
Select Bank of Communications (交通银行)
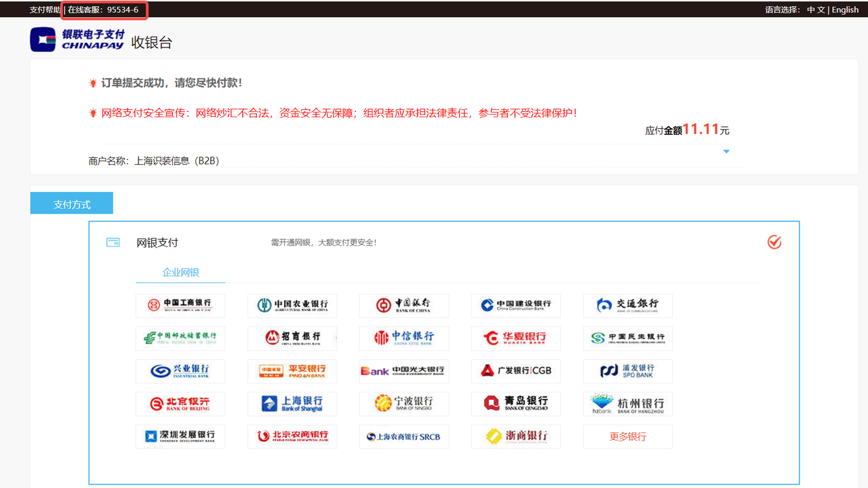coord(628,306)
